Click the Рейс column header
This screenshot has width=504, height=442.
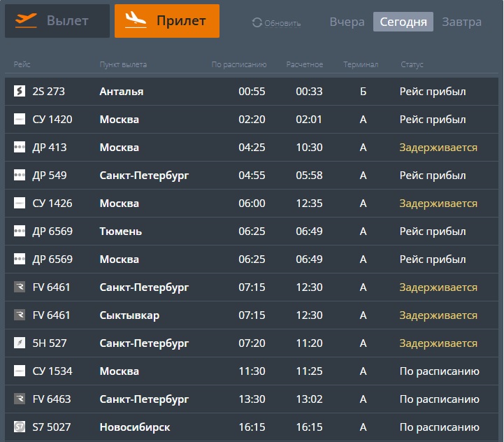point(22,64)
